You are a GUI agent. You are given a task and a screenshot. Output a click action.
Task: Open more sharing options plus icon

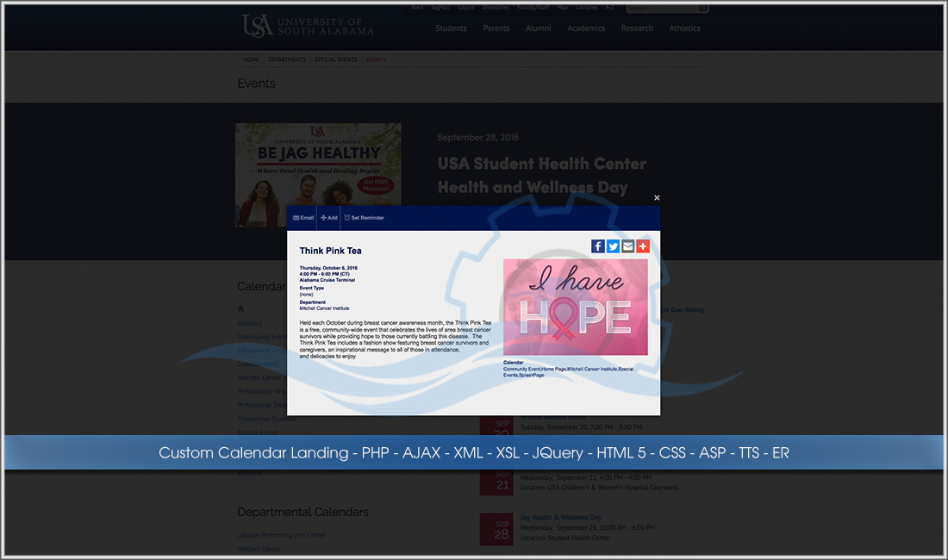pyautogui.click(x=643, y=246)
